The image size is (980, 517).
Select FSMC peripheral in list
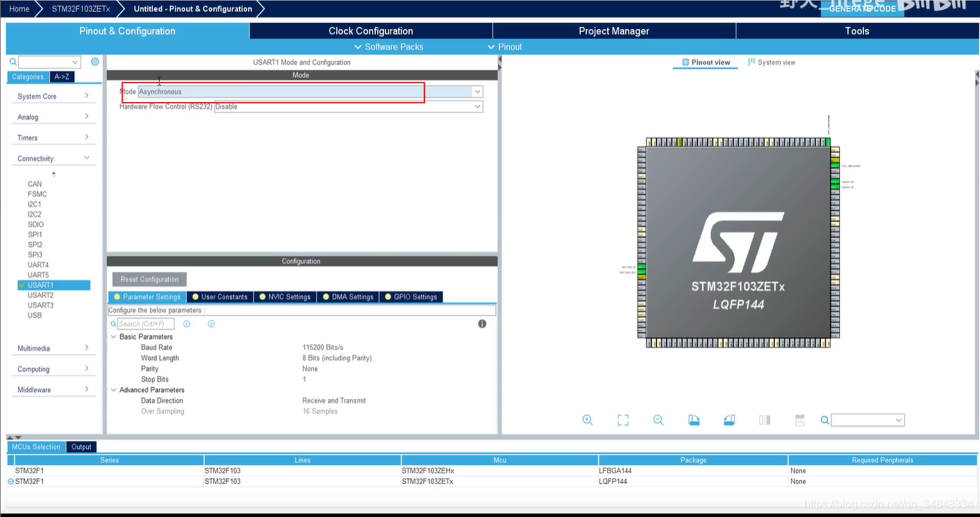[38, 194]
